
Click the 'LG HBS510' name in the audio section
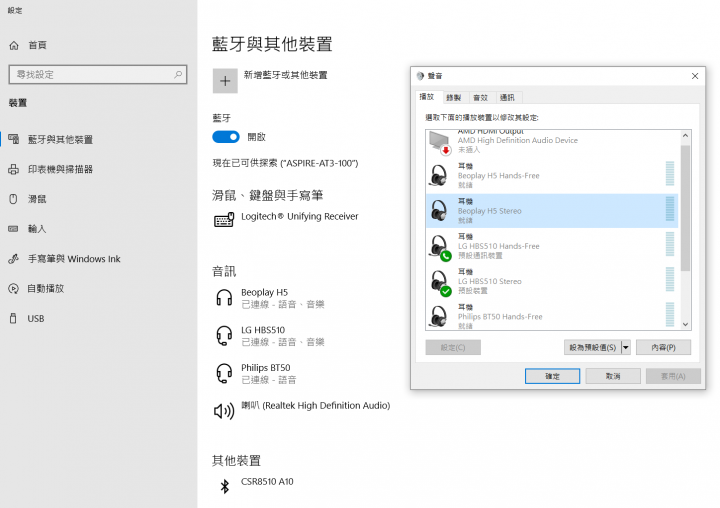point(263,330)
